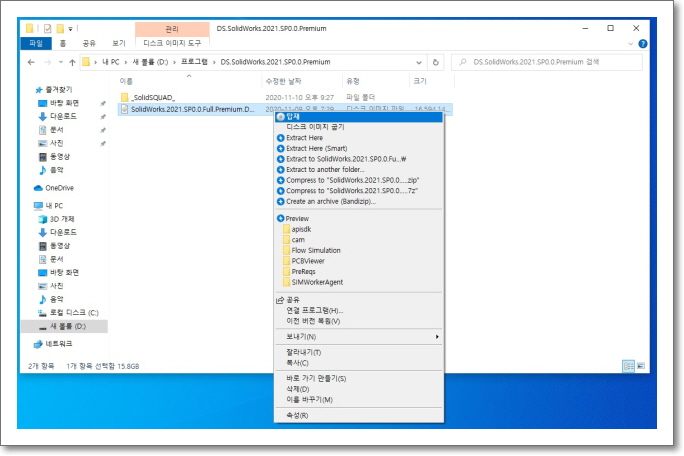This screenshot has height=456, width=684.
Task: Switch to the 홈 ribbon tab
Action: pyautogui.click(x=63, y=43)
